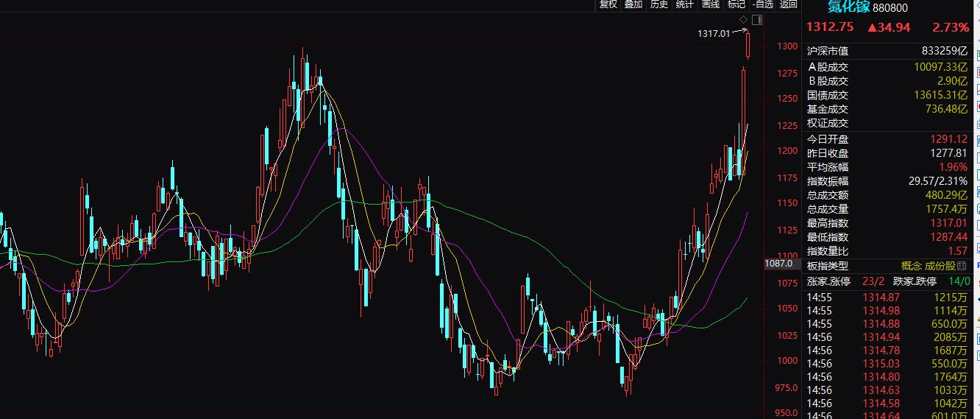Click the 概念 board type link
The image size is (980, 419).
pos(912,266)
